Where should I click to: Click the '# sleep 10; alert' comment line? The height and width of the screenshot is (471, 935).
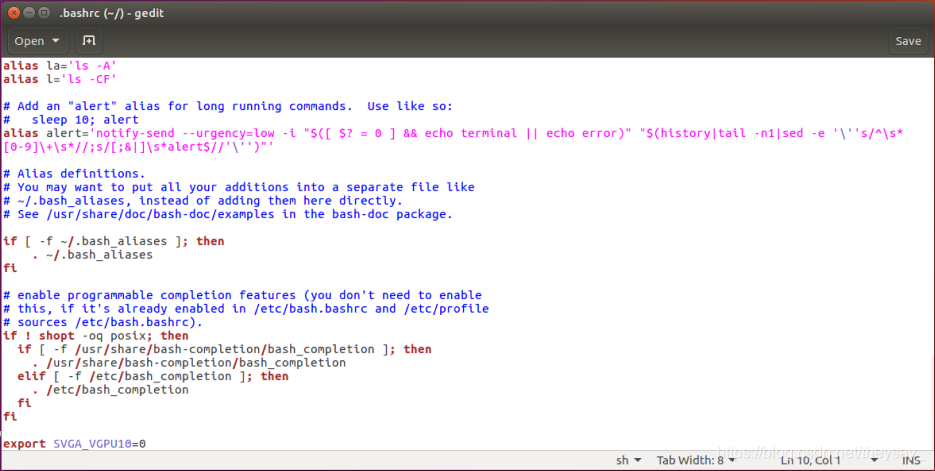[x=70, y=119]
